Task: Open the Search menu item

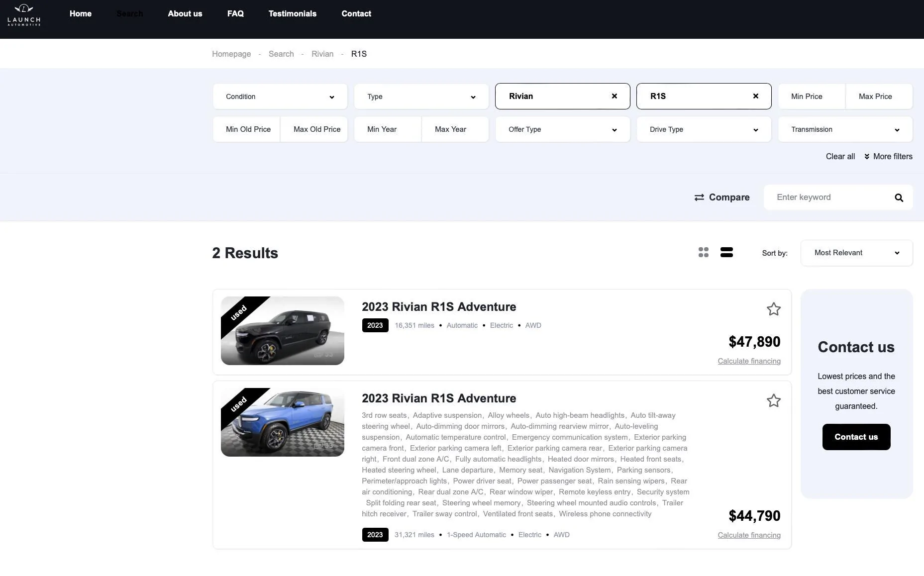Action: click(129, 14)
